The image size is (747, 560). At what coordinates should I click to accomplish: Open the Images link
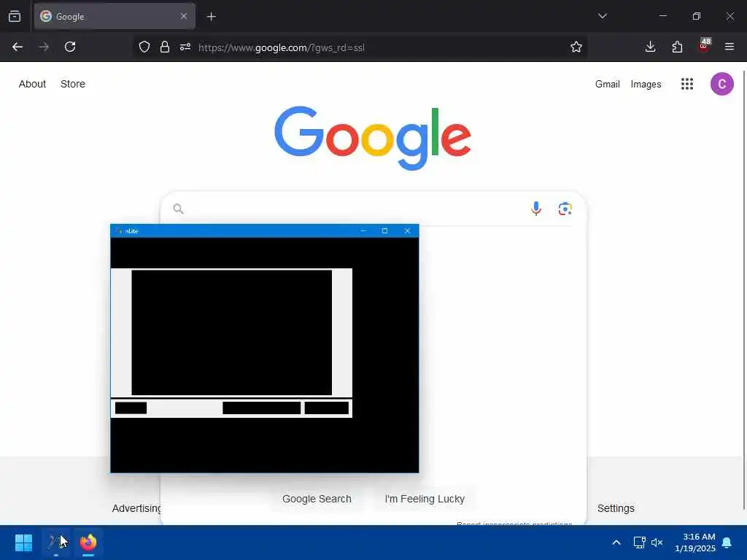point(646,85)
